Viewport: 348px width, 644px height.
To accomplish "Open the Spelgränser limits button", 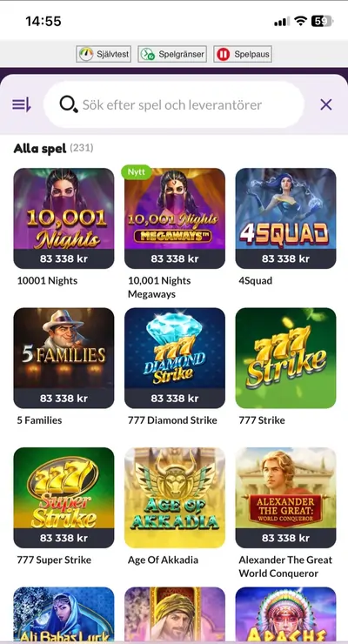I will click(172, 54).
